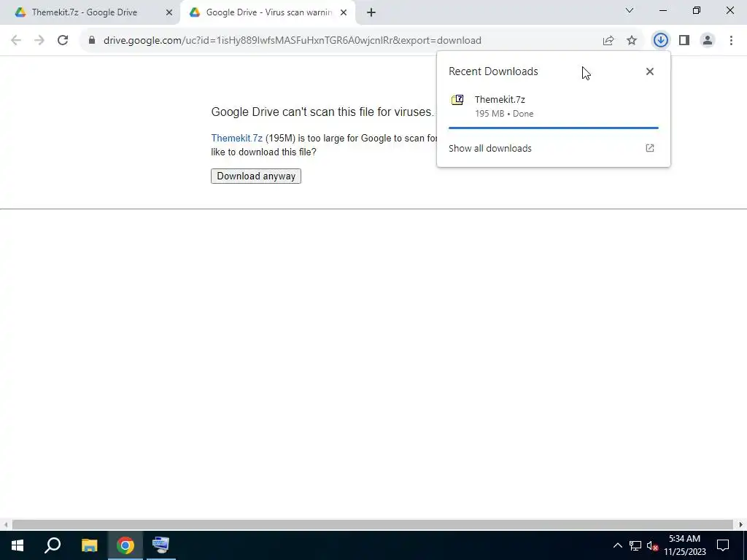Click the address bar URL
Viewport: 747px width, 560px height.
292,41
